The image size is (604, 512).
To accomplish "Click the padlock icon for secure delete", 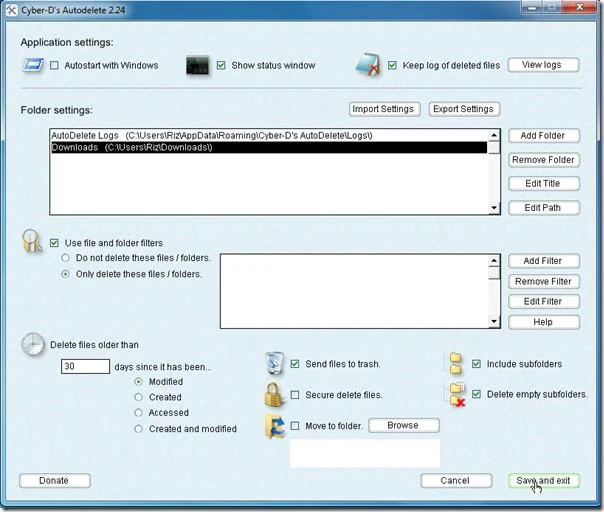I will tap(273, 395).
